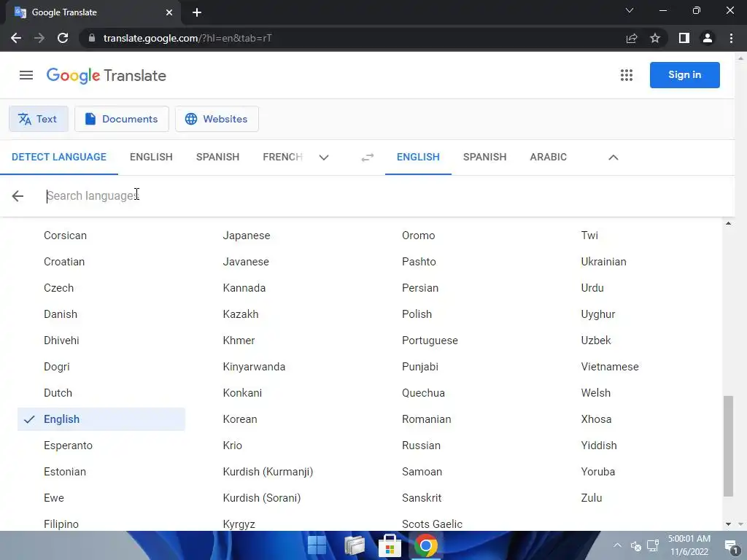Select Sanskrit from the list
The width and height of the screenshot is (747, 560).
coord(422,497)
